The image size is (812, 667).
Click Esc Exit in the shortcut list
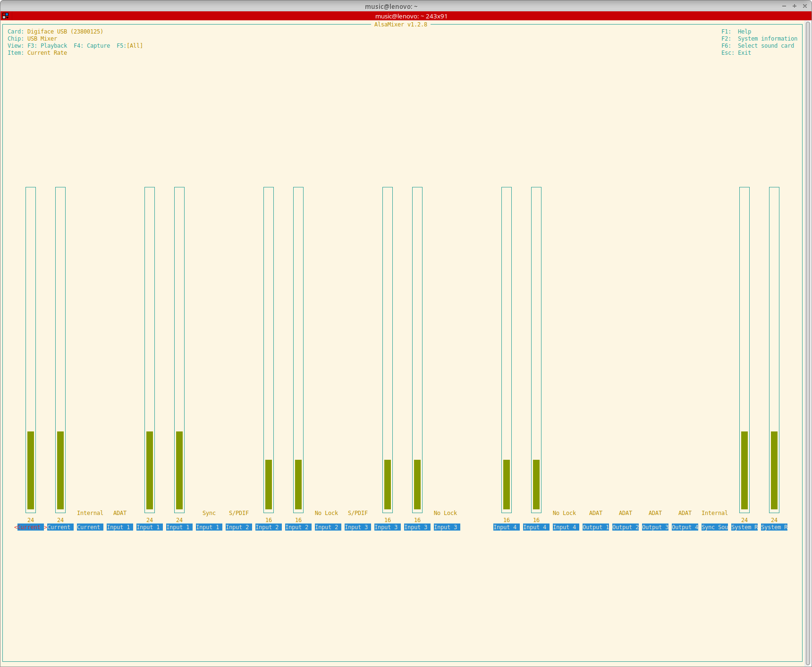point(736,53)
